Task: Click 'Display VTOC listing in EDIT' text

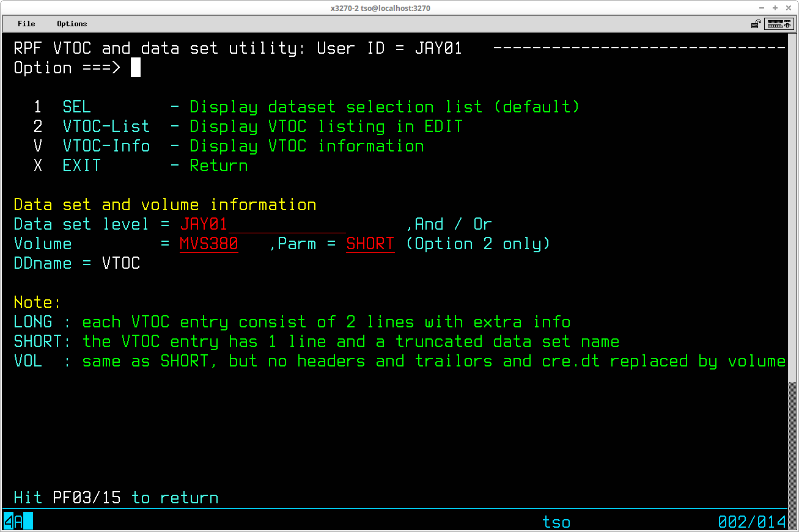Action: [x=326, y=126]
